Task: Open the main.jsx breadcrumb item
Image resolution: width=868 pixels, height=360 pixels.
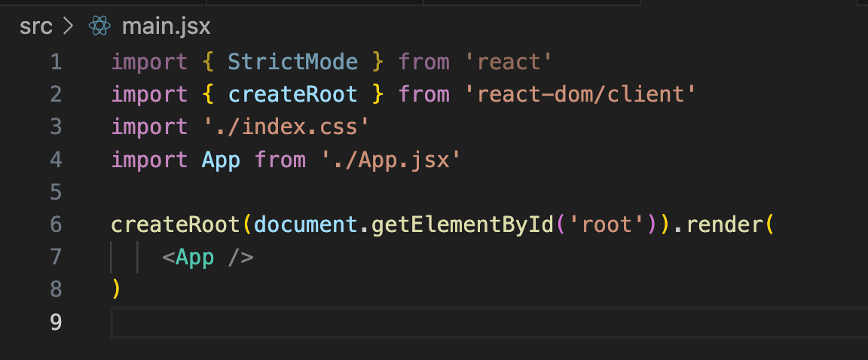Action: 166,27
